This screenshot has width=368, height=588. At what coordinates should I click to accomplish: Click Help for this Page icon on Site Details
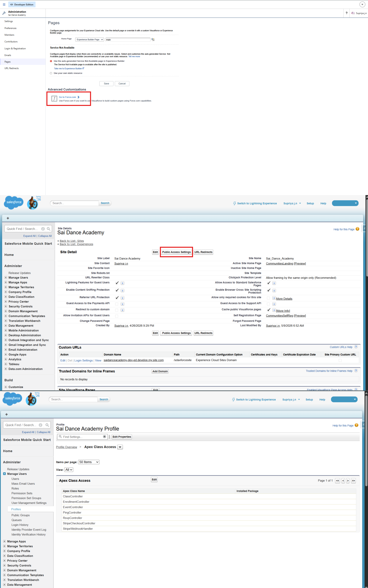(357, 229)
